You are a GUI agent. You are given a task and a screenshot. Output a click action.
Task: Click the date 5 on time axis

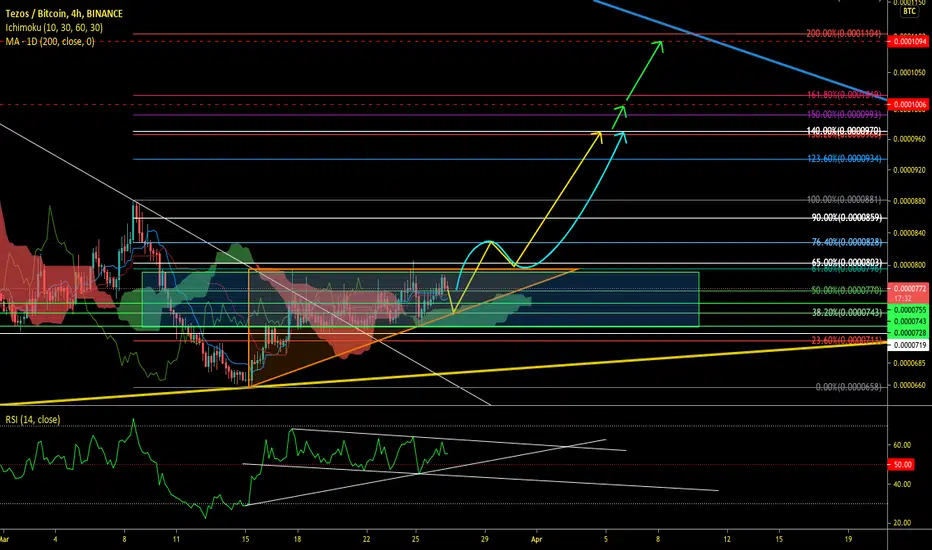606,540
